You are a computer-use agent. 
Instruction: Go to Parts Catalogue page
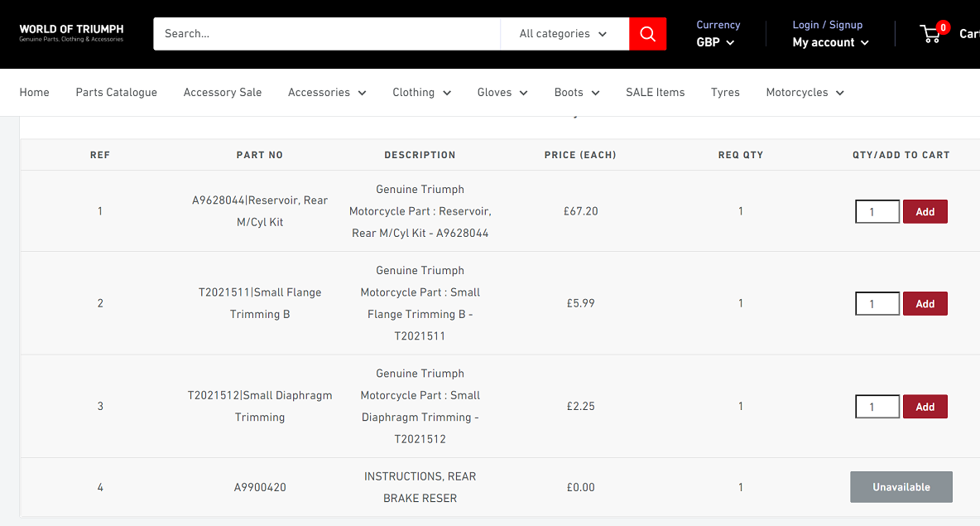pyautogui.click(x=116, y=93)
